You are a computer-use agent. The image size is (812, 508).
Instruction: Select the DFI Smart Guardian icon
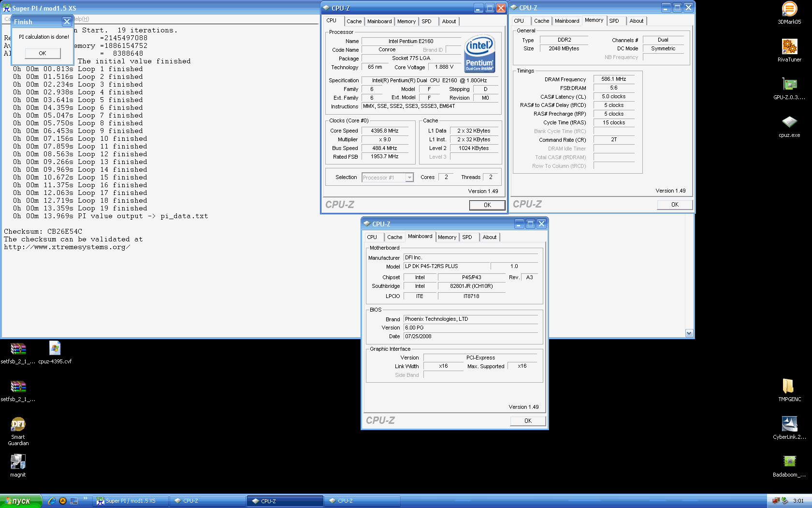pos(18,424)
